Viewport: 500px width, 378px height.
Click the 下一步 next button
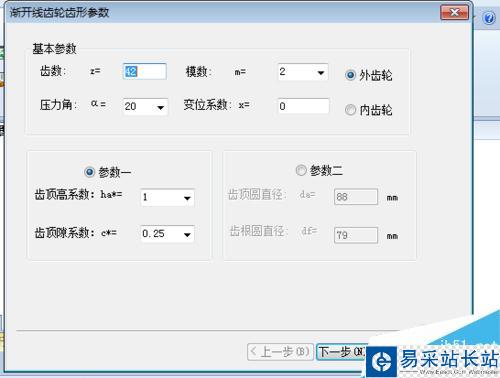341,352
